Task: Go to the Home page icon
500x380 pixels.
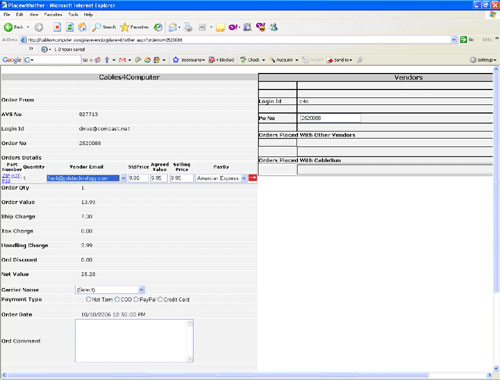Action: (x=82, y=27)
